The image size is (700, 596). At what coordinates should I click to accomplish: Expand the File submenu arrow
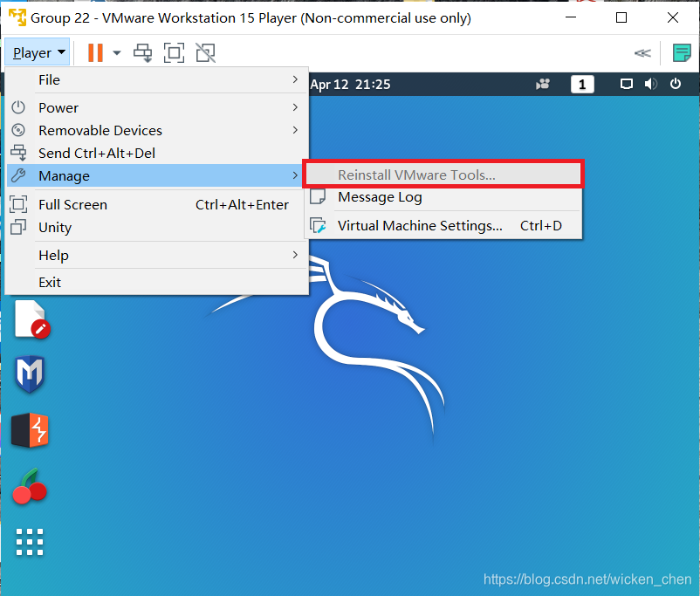[x=295, y=79]
